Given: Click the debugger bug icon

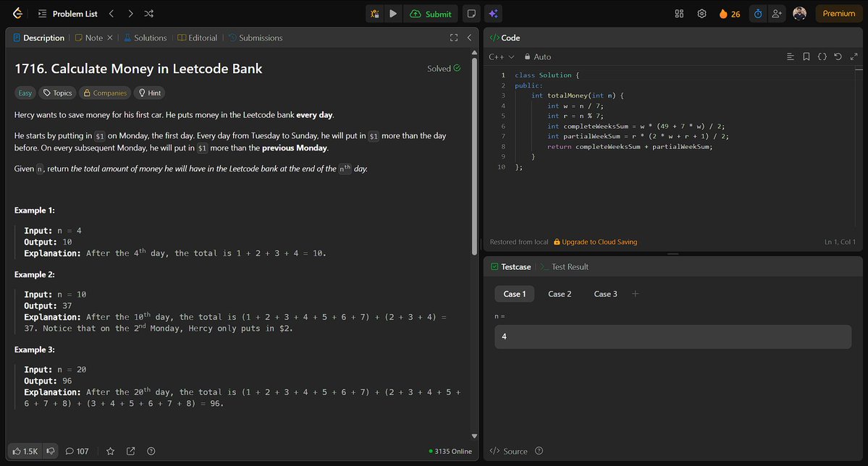Looking at the screenshot, I should pyautogui.click(x=375, y=14).
